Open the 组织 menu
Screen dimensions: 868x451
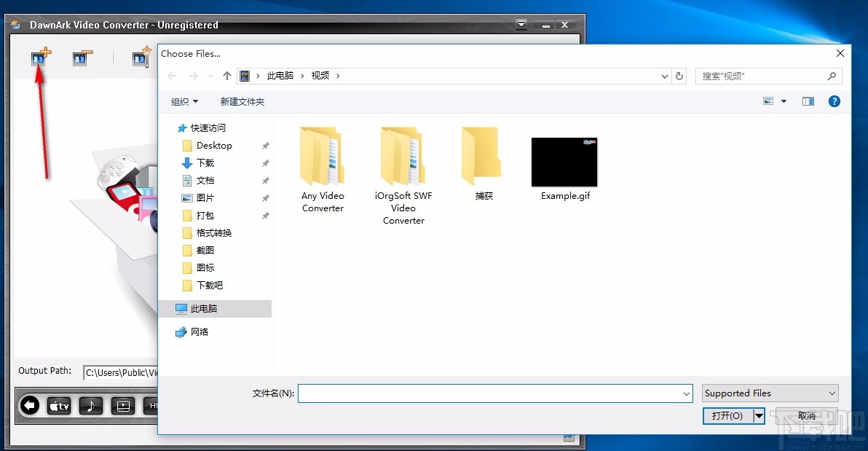coord(184,101)
